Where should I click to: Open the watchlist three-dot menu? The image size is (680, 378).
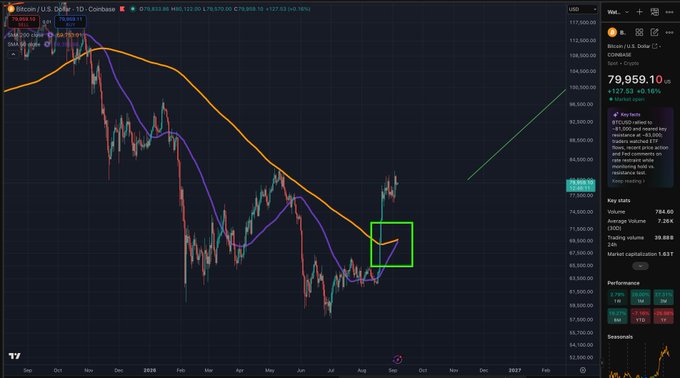[670, 12]
